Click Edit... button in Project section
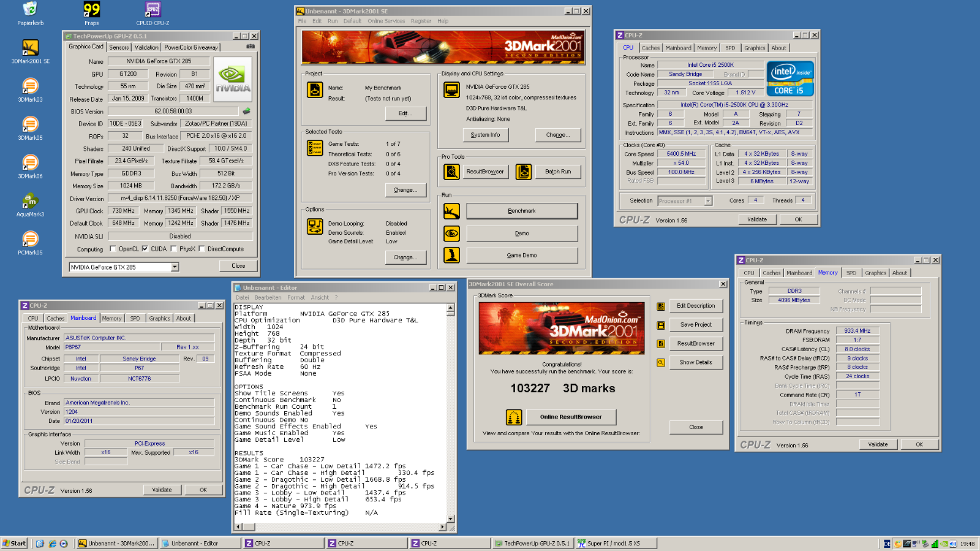 [x=405, y=113]
